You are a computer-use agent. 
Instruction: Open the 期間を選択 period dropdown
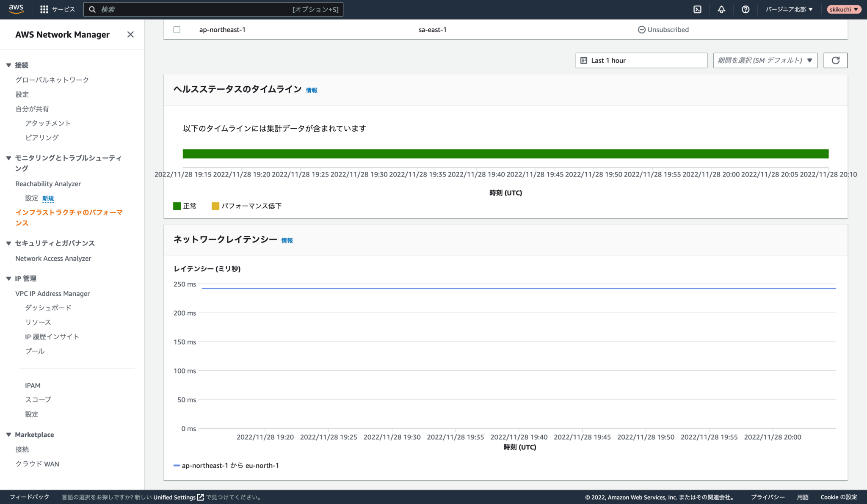(765, 60)
